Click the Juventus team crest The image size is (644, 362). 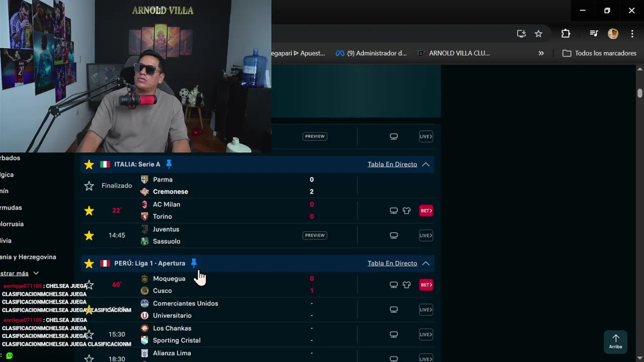tap(144, 229)
